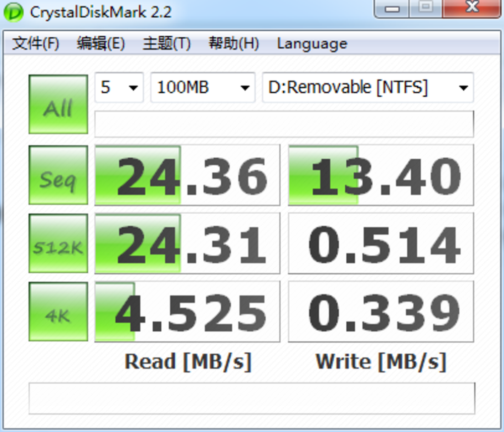504x432 pixels.
Task: Click the empty status box below the dropdowns
Action: (284, 124)
